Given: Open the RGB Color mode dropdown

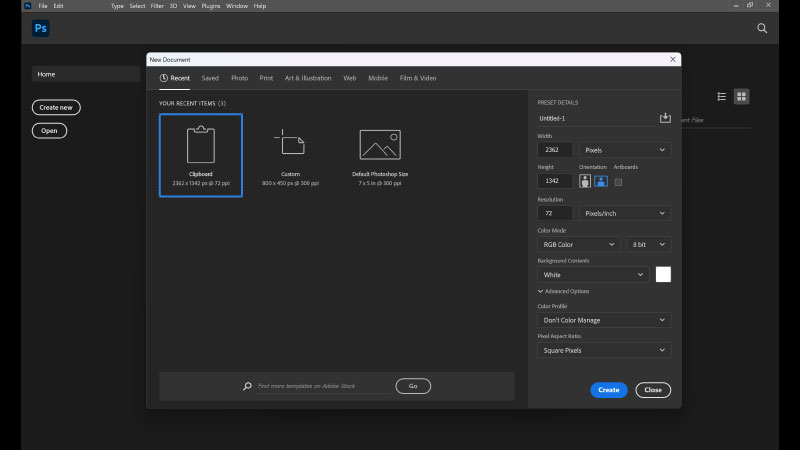Looking at the screenshot, I should (579, 244).
